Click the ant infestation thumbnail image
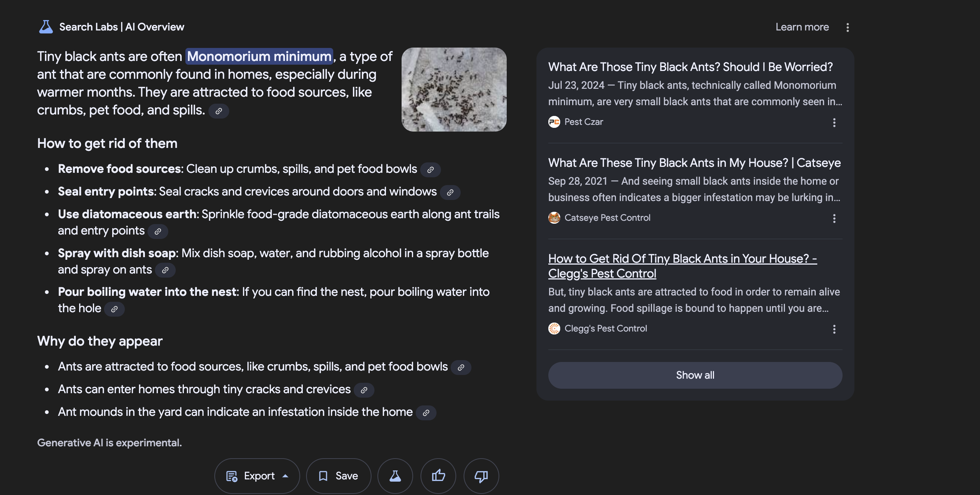 (454, 89)
